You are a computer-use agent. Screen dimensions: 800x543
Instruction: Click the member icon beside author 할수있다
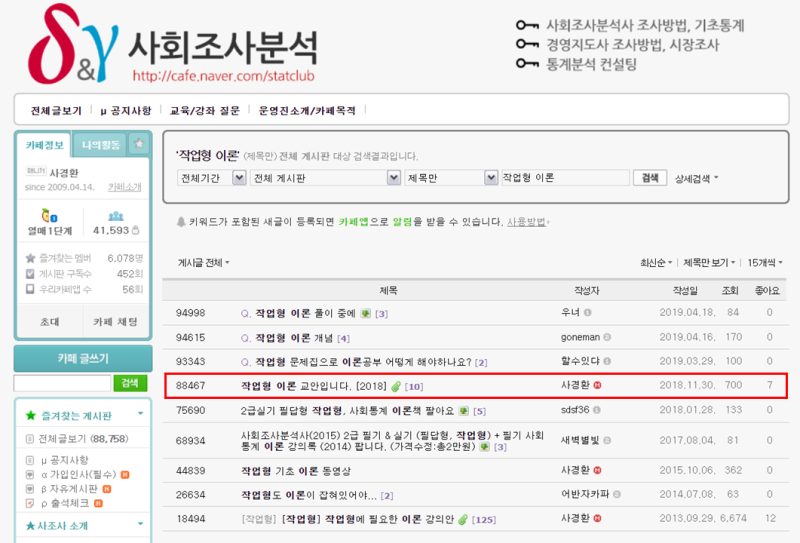[x=607, y=361]
